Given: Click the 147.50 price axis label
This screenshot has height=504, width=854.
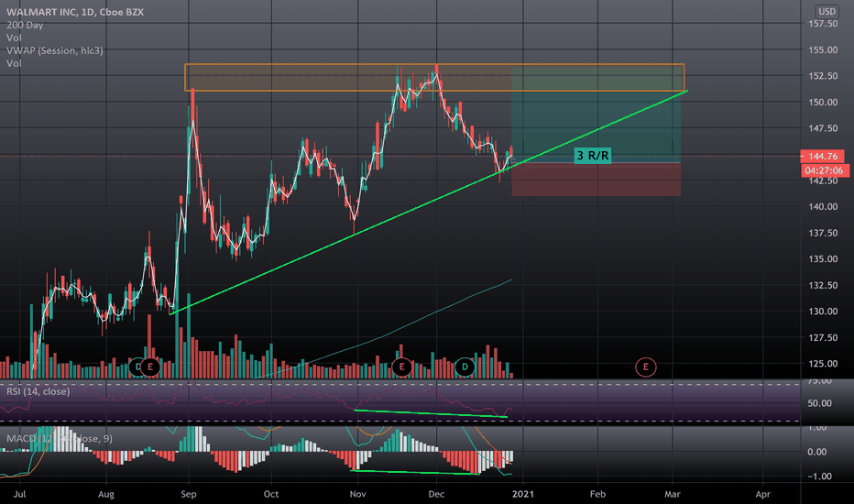Looking at the screenshot, I should coord(823,128).
